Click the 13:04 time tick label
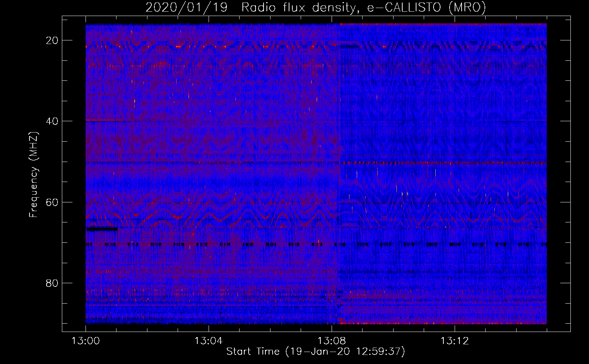The height and width of the screenshot is (364, 589). pos(208,341)
